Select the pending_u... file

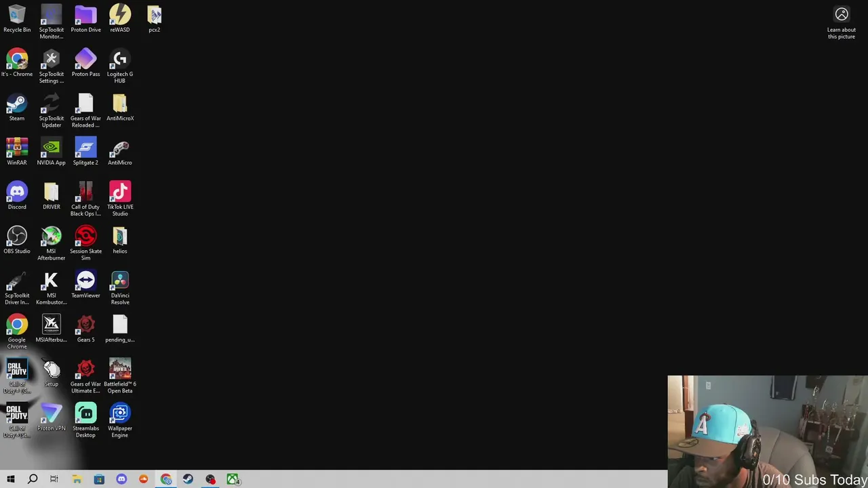[120, 328]
